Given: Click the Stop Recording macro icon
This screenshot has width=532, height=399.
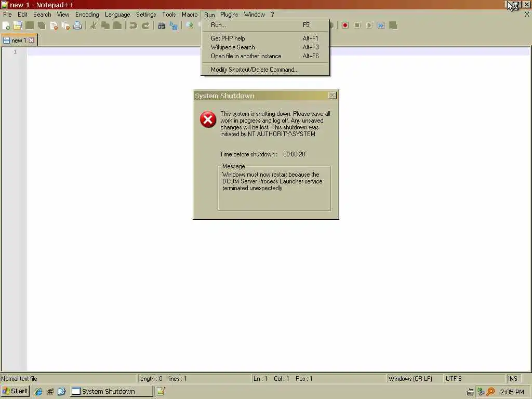Looking at the screenshot, I should coord(357,25).
